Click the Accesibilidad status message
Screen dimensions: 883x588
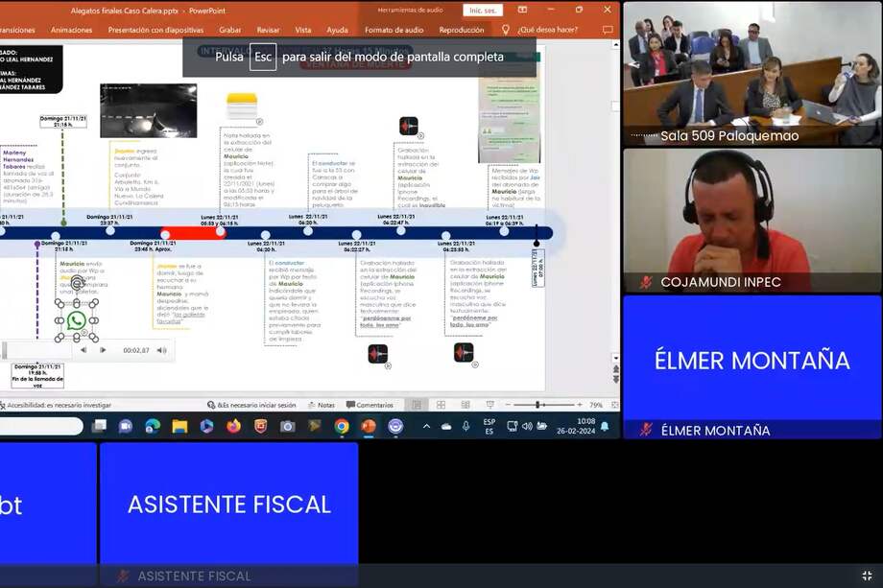[58, 405]
